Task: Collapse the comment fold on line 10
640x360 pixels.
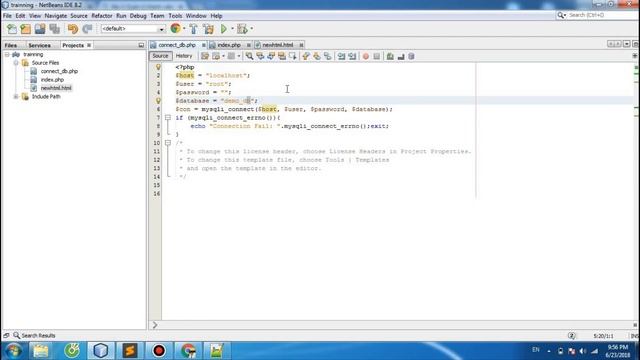Action: click(x=168, y=143)
